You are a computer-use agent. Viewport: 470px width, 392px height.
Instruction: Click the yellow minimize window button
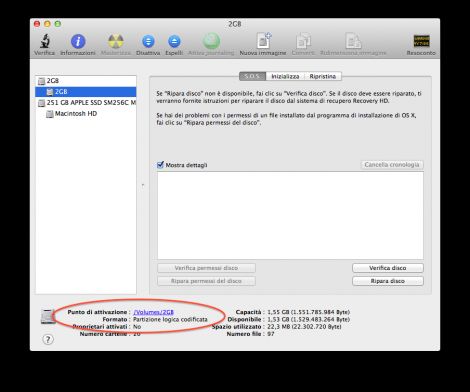tap(47, 24)
